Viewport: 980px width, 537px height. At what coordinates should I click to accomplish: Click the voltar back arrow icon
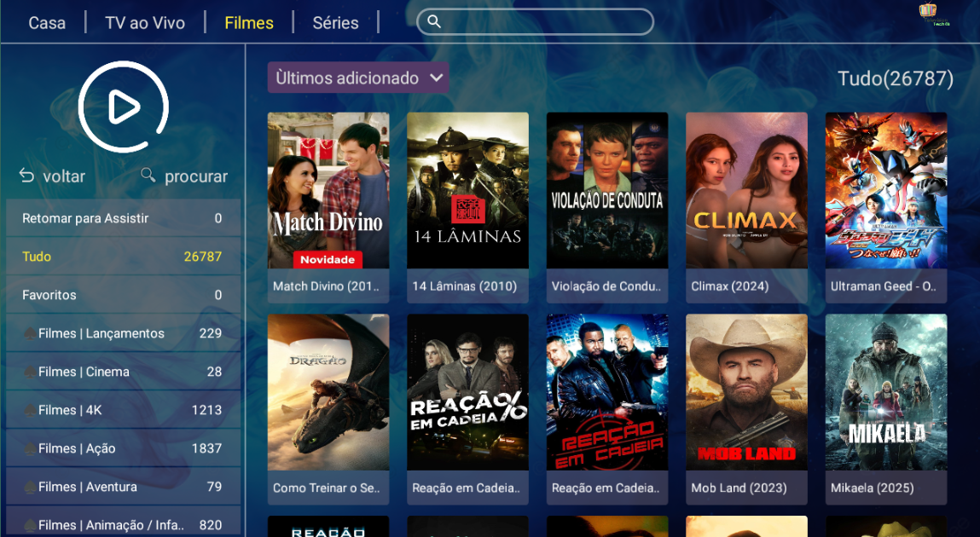point(26,176)
